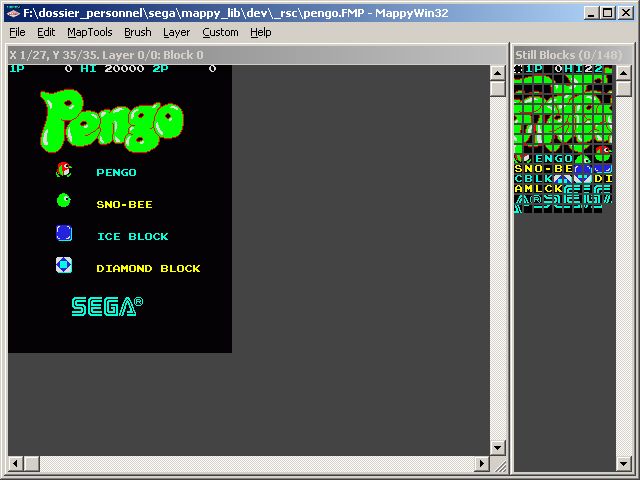Click the map horizontal scrollbar thumb
The image size is (640, 480).
pyautogui.click(x=32, y=464)
